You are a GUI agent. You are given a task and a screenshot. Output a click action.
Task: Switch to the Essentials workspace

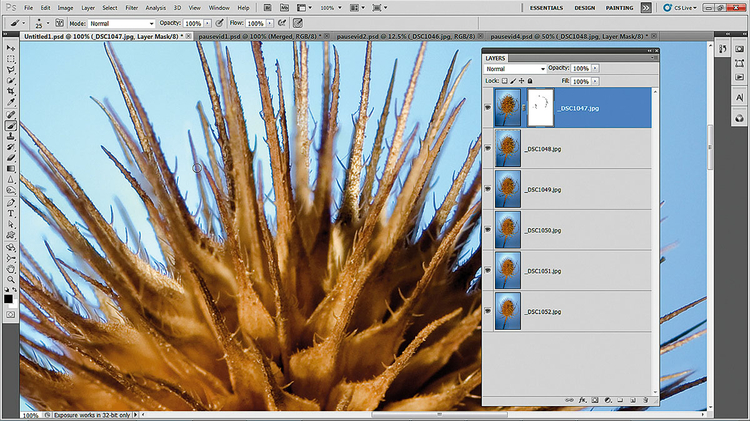pos(546,8)
